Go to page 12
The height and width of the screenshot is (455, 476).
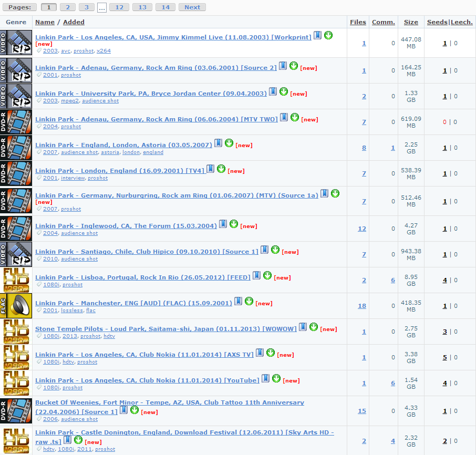(119, 7)
